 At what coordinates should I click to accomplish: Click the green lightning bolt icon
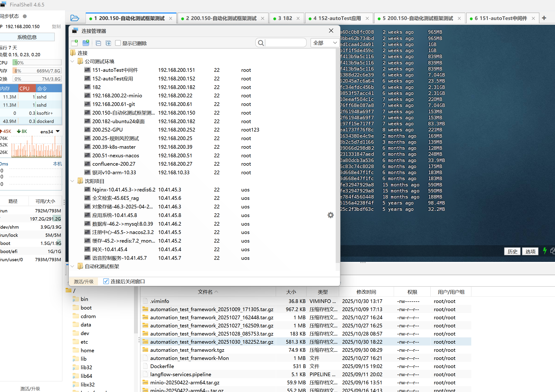click(545, 251)
